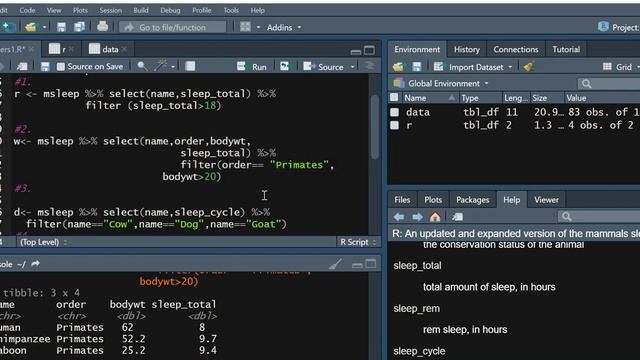
Task: Click the Show in new window icon
Action: pyautogui.click(x=22, y=67)
